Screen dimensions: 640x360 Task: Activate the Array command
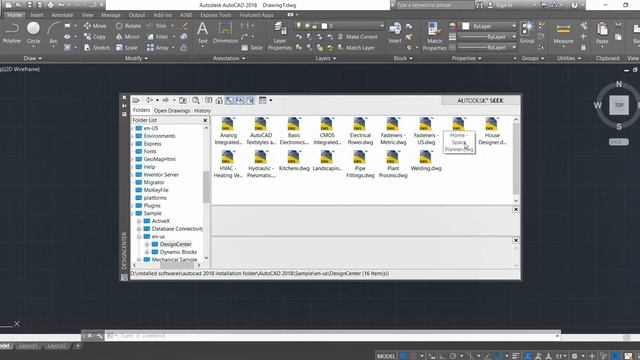click(158, 48)
